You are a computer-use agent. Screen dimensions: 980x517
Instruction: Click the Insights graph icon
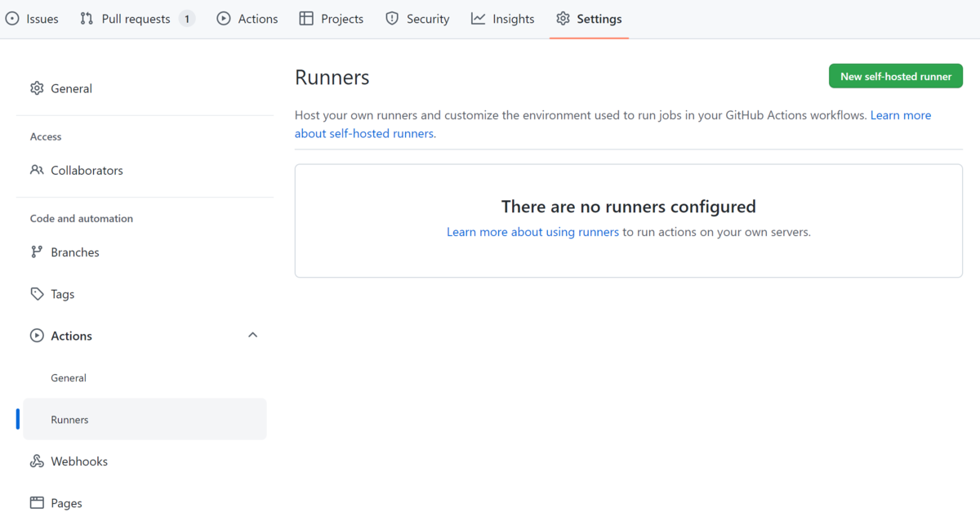point(479,19)
